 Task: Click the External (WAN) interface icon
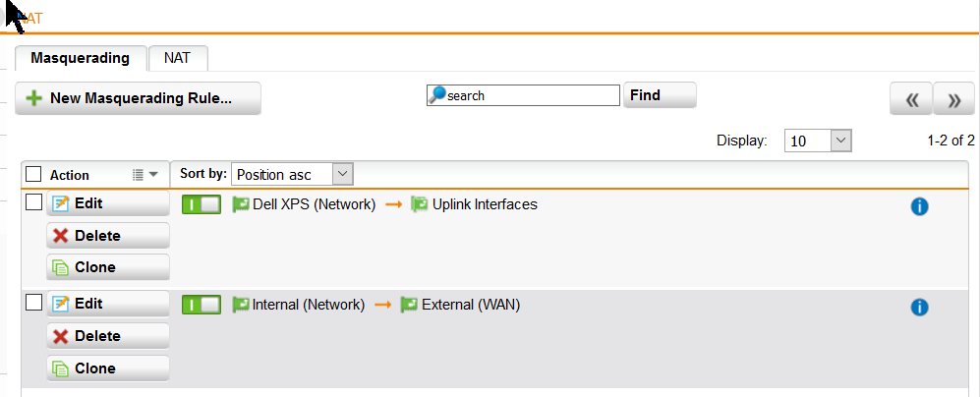click(x=409, y=305)
